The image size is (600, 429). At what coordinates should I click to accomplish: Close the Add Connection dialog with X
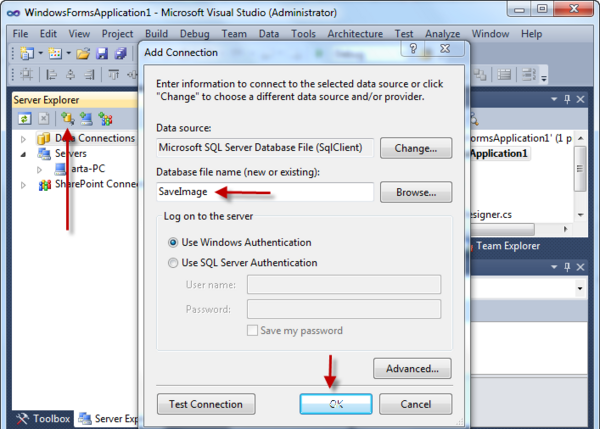click(x=445, y=49)
